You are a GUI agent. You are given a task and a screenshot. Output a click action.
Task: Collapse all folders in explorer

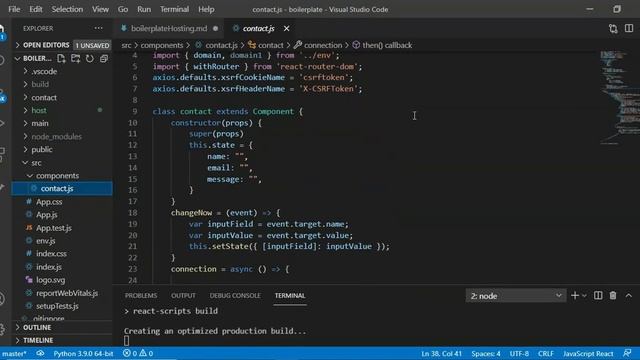[104, 58]
